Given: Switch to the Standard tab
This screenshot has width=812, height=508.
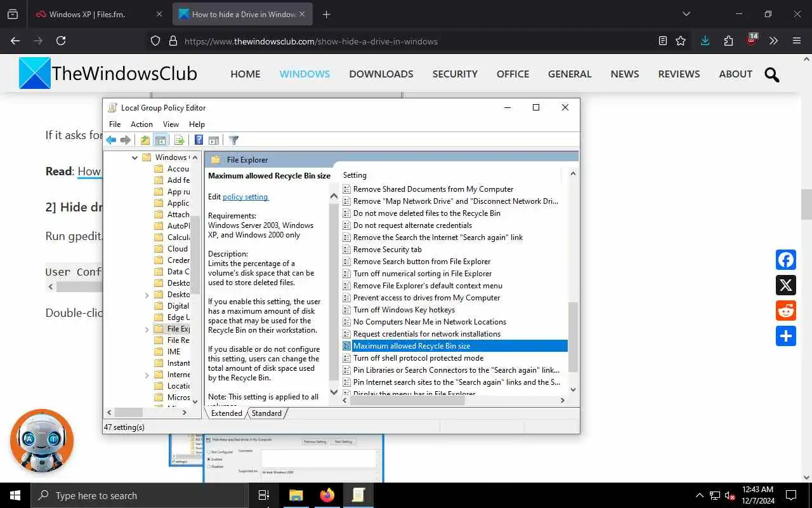Looking at the screenshot, I should tap(266, 413).
